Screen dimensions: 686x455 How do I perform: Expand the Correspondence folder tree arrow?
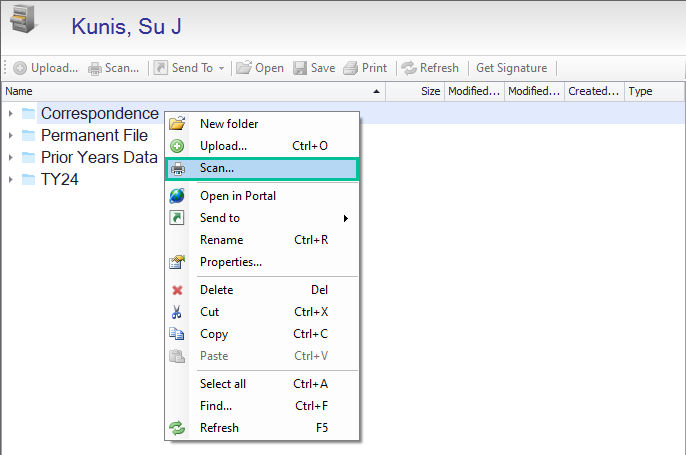(10, 113)
